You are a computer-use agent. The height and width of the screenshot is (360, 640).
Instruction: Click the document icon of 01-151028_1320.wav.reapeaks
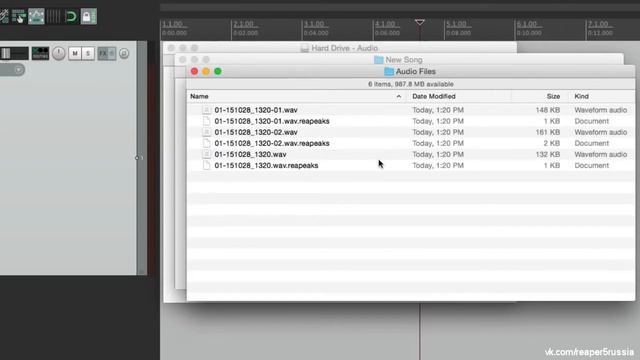(x=207, y=165)
